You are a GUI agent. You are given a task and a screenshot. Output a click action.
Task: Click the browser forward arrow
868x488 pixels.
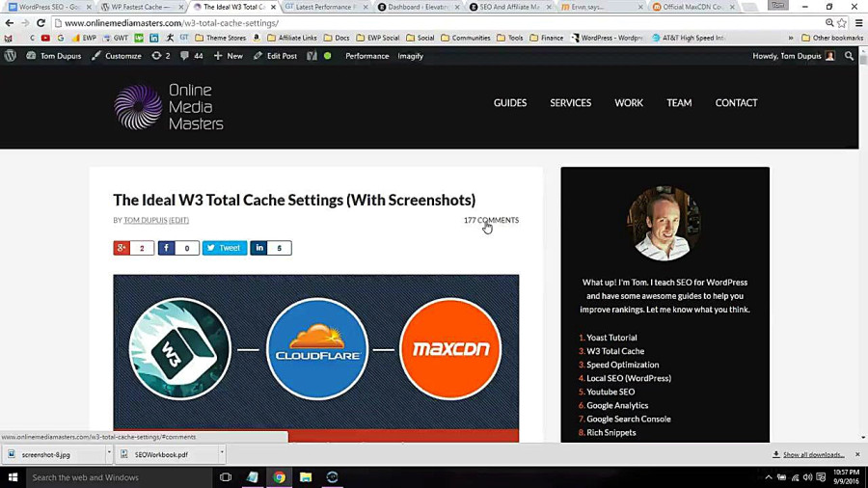pos(25,23)
